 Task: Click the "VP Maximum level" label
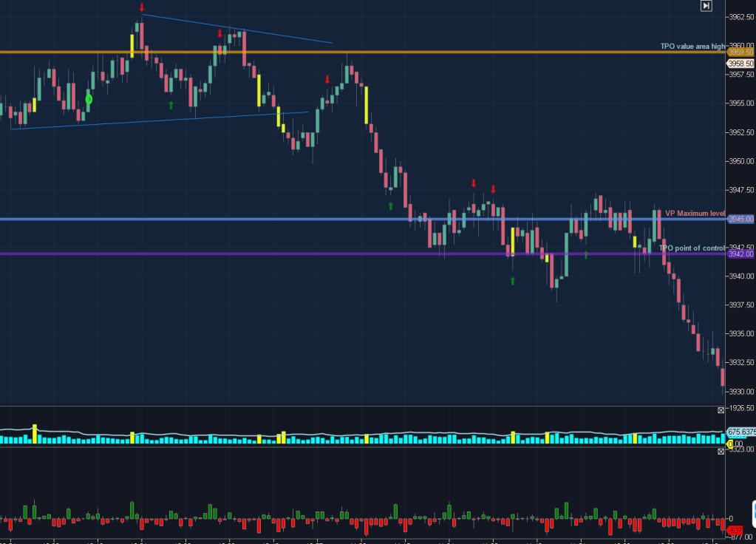pos(695,213)
